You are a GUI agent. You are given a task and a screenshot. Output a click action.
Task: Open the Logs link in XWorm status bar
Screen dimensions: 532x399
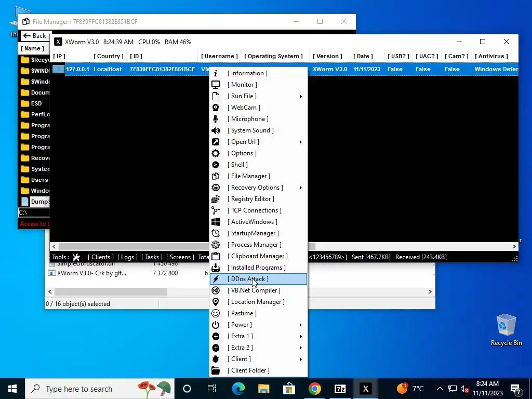(x=128, y=257)
